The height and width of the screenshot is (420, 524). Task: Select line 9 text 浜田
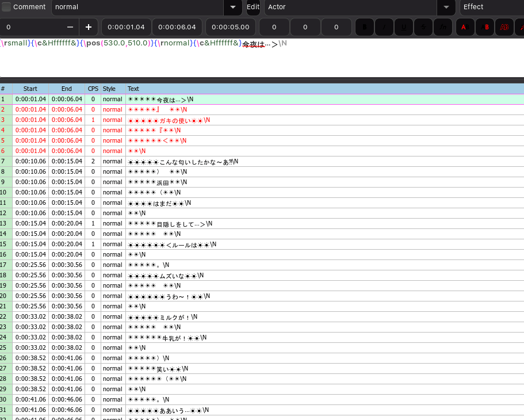click(163, 182)
